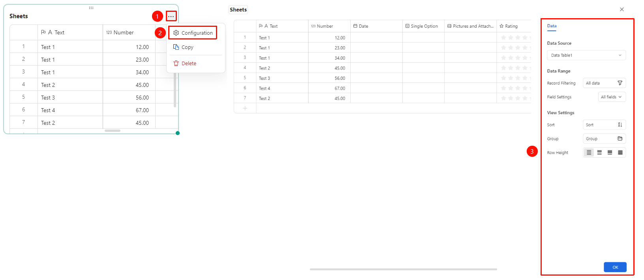Close the configuration panel with the X

click(622, 9)
